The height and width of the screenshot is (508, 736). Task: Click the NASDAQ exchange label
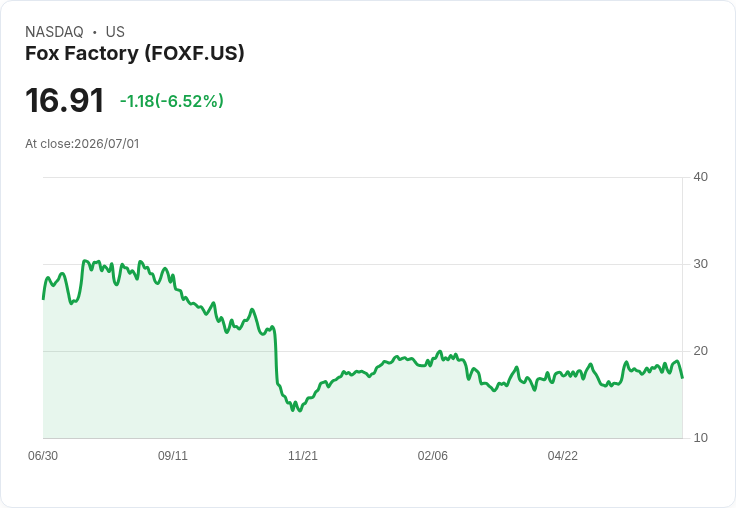(x=54, y=32)
